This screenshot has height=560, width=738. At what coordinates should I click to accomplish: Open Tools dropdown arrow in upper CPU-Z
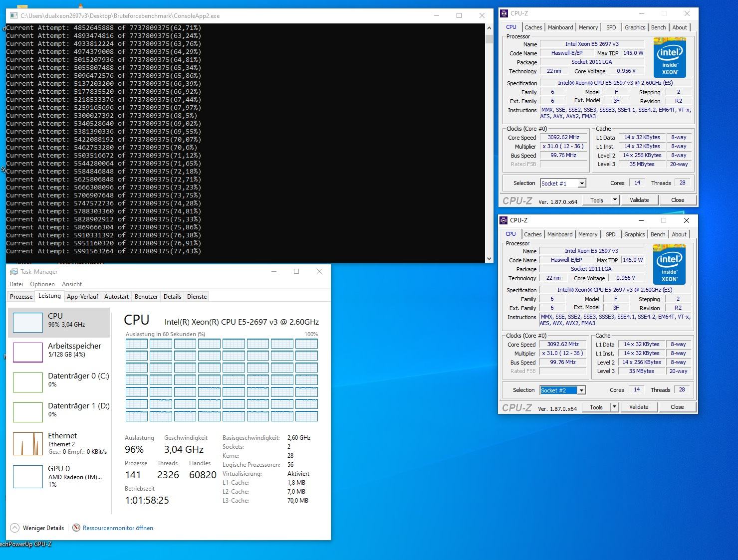click(615, 200)
